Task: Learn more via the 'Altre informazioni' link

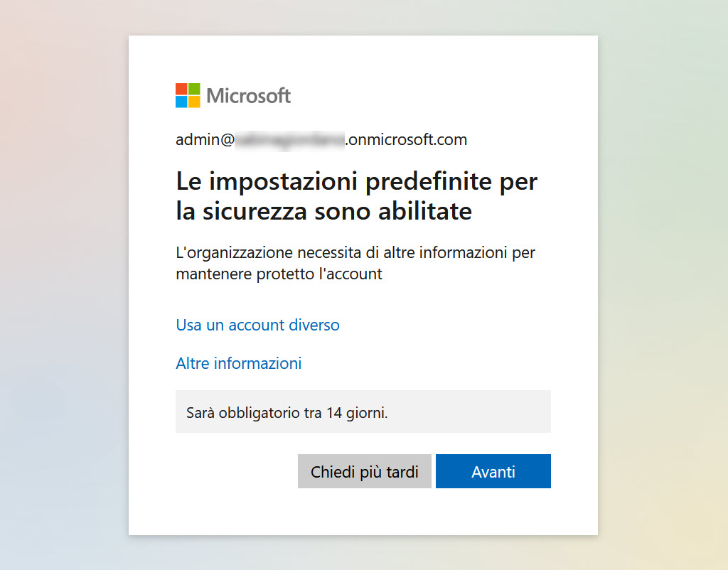Action: [239, 363]
